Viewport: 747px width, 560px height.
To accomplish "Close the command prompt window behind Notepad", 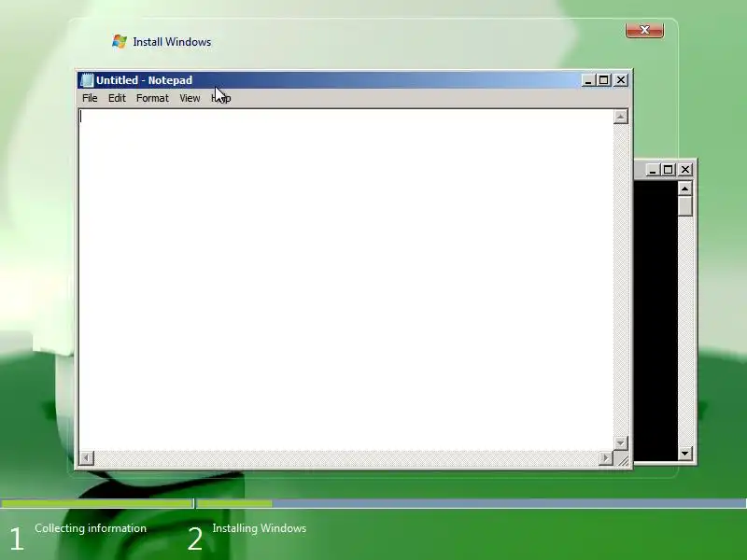I will point(685,170).
